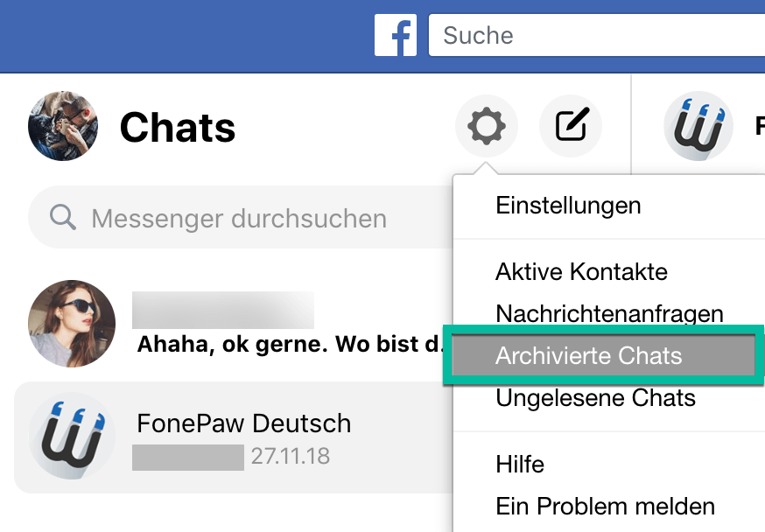Viewport: 765px width, 532px height.
Task: Choose Aktive Kontakte menu entry
Action: pyautogui.click(x=581, y=272)
